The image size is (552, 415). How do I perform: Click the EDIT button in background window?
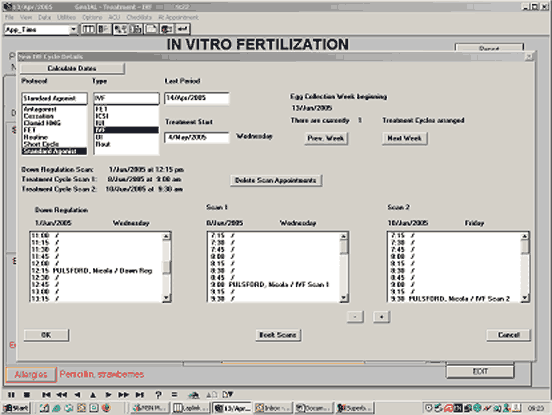click(480, 371)
